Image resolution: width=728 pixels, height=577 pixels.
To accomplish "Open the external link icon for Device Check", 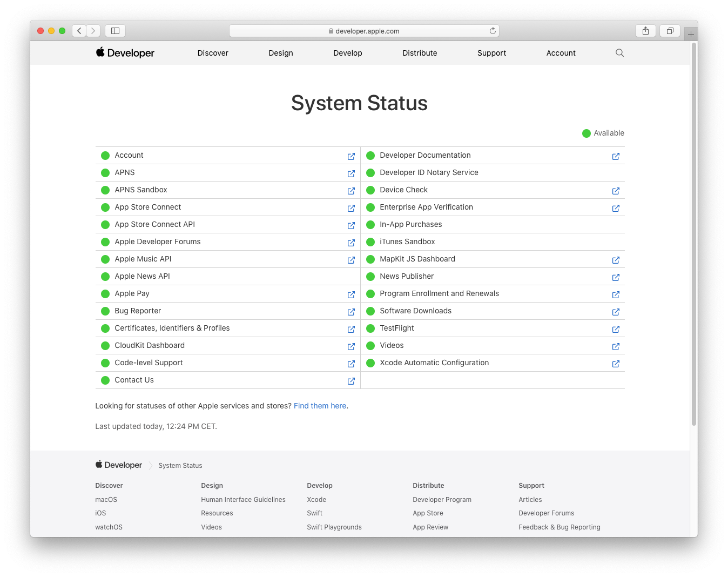I will point(616,191).
